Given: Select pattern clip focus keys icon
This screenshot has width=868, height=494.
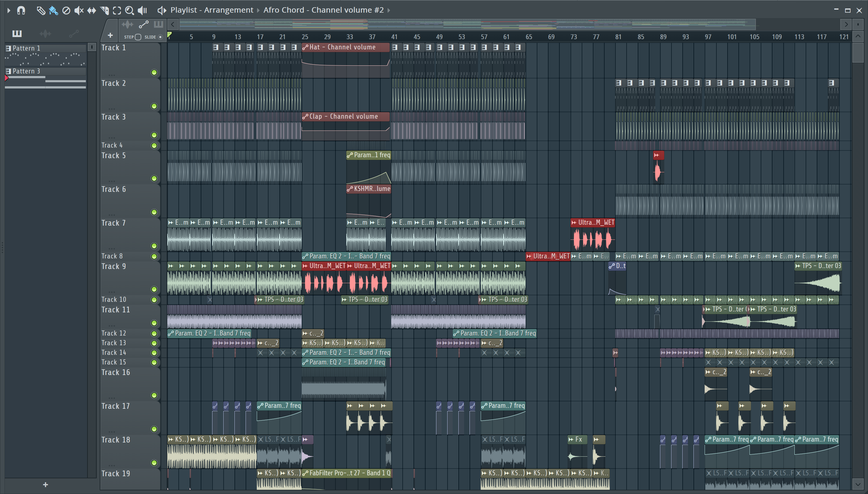Looking at the screenshot, I should (158, 24).
